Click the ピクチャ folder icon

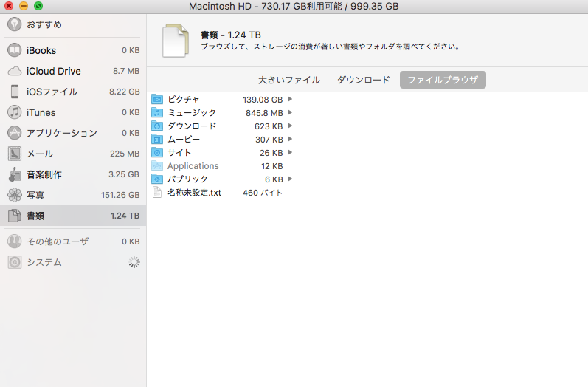[157, 100]
